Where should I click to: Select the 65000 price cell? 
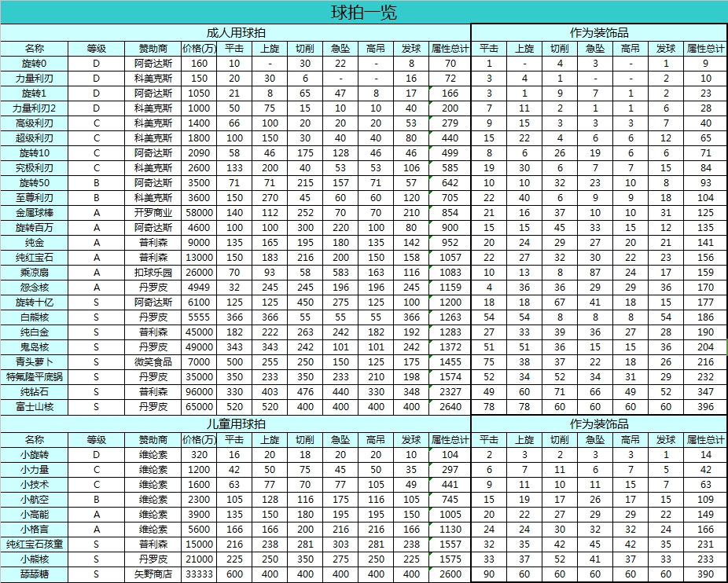pos(199,407)
